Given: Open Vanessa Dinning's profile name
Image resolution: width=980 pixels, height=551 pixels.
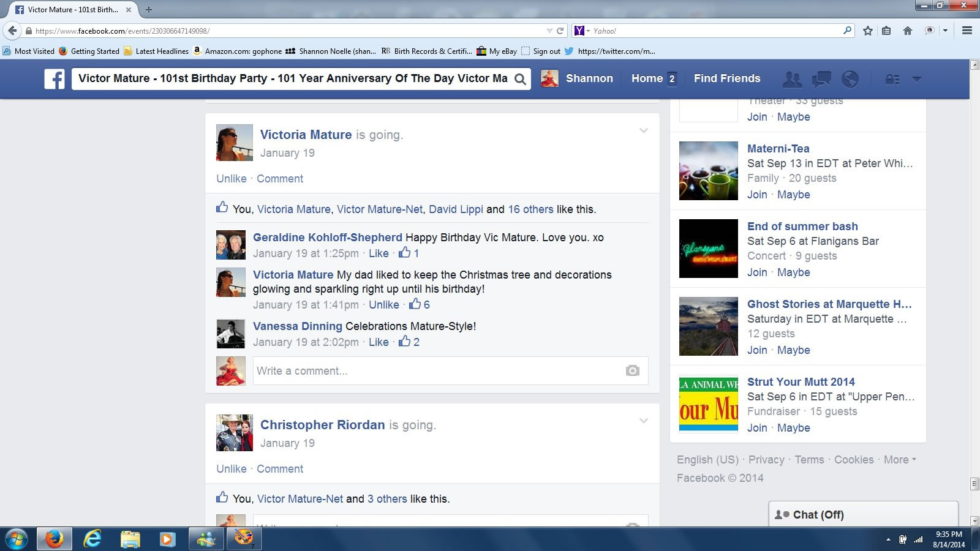Looking at the screenshot, I should 298,326.
